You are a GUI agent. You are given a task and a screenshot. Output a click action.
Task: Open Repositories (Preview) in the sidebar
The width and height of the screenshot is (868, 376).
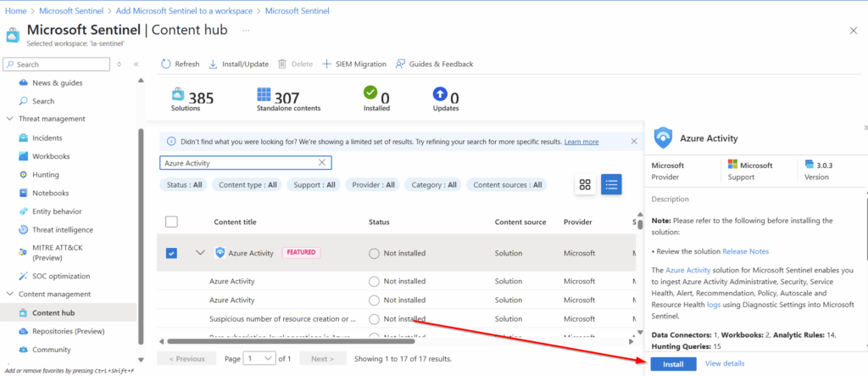pos(68,331)
